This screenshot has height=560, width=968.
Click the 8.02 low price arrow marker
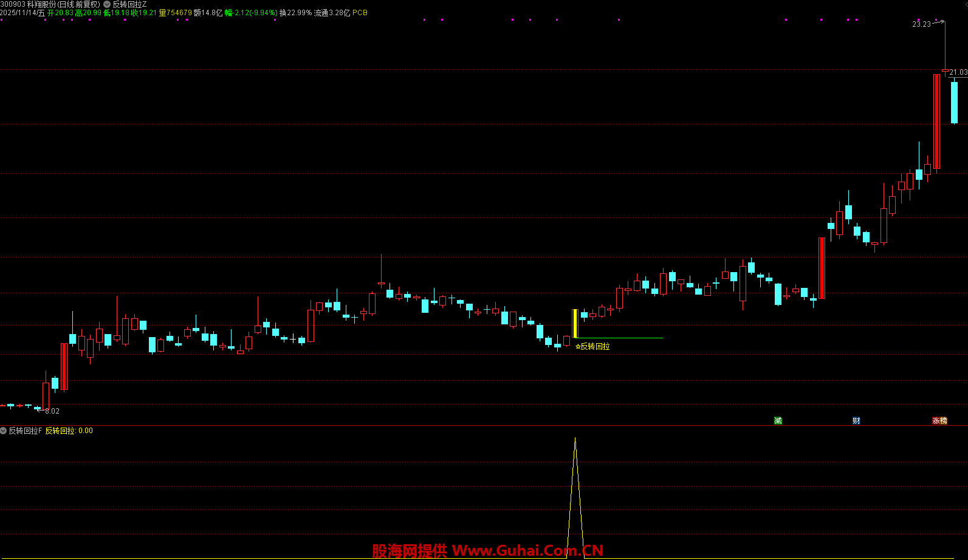52,411
